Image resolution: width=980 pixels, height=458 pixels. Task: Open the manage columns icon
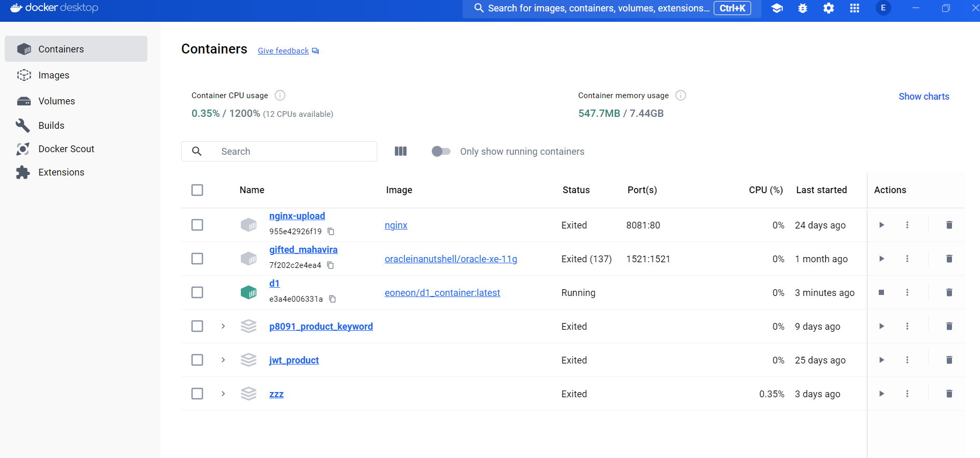400,151
